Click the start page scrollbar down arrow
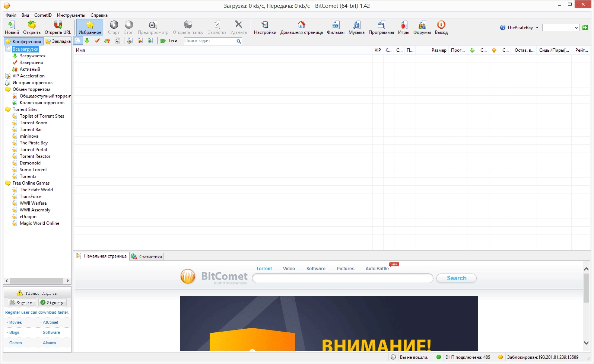Viewport: 594px width, 364px height. (586, 343)
